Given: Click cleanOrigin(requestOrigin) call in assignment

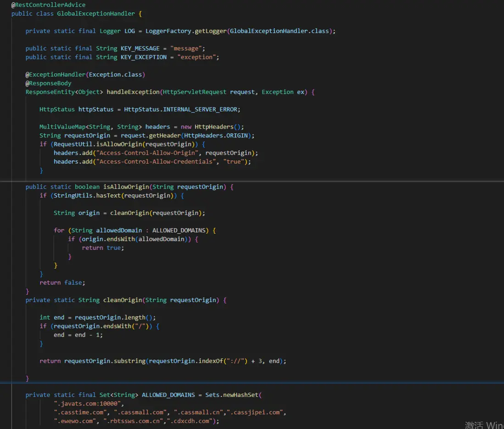Looking at the screenshot, I should point(156,213).
